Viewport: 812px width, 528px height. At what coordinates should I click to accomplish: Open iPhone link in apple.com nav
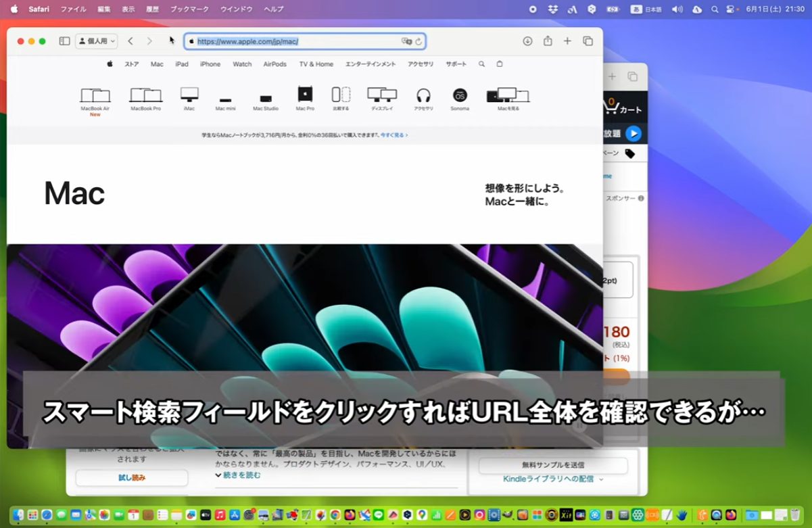coord(210,64)
